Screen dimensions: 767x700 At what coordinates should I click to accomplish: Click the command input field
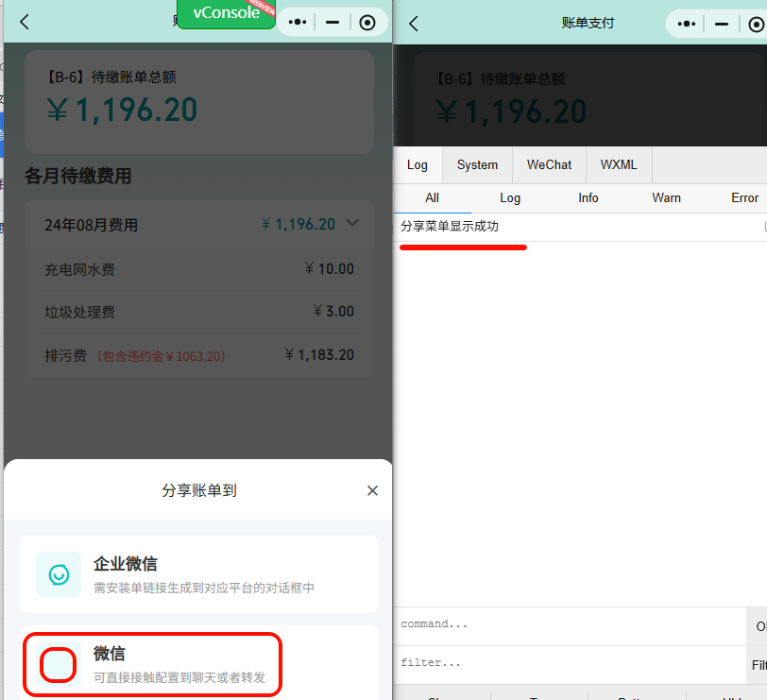pos(567,624)
